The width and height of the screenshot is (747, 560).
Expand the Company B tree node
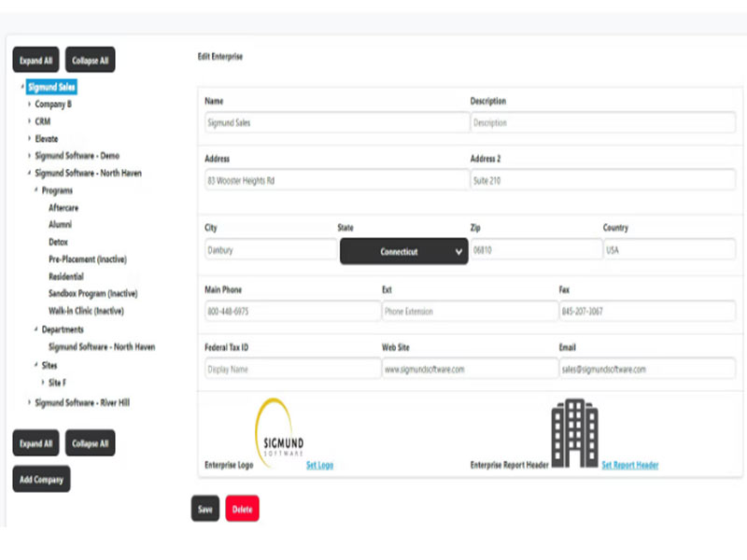coord(29,104)
